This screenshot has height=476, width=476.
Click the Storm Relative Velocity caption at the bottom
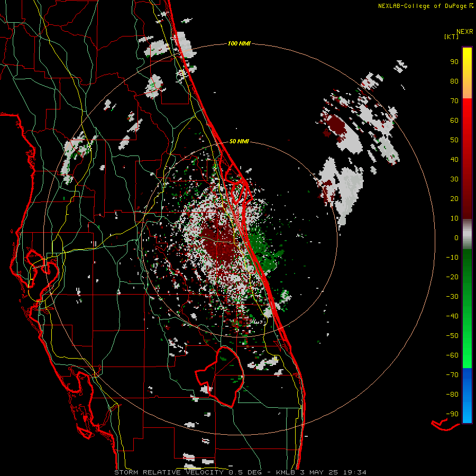240,472
